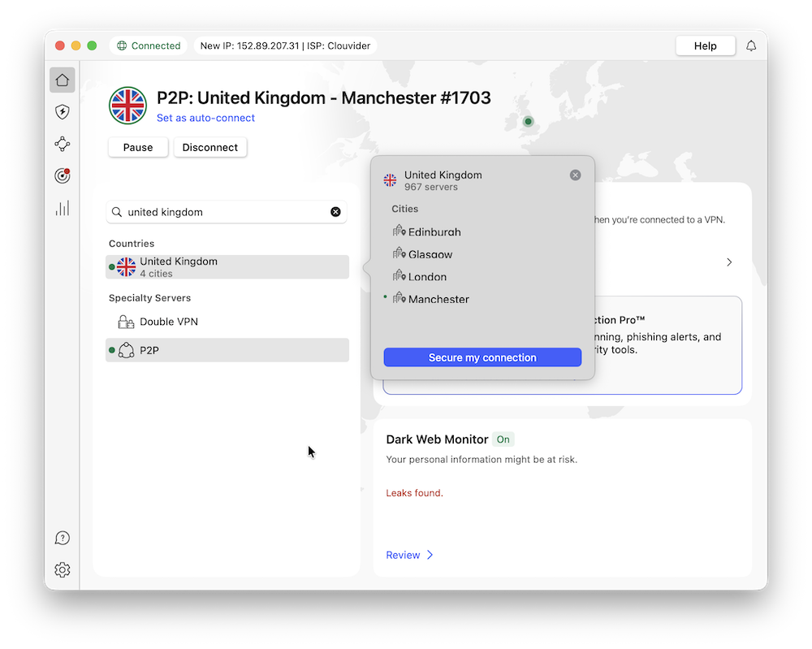
Task: Choose Glasgow in the cities list
Action: pyautogui.click(x=430, y=254)
